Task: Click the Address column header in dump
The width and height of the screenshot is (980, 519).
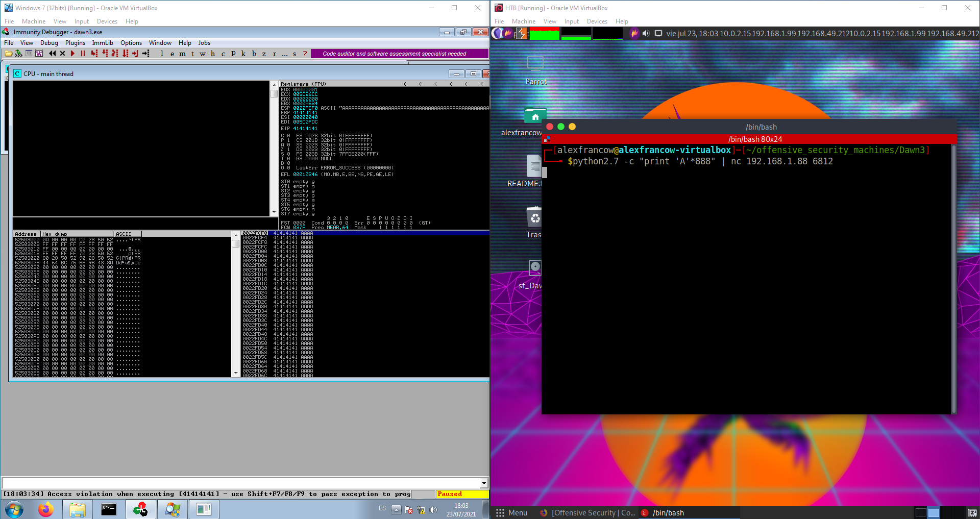Action: [27, 234]
